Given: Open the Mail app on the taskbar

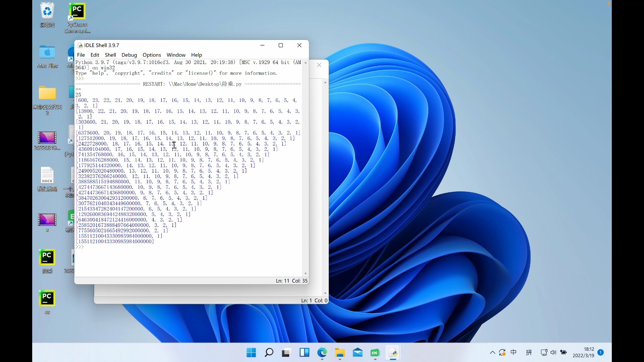Looking at the screenshot, I should (358, 353).
